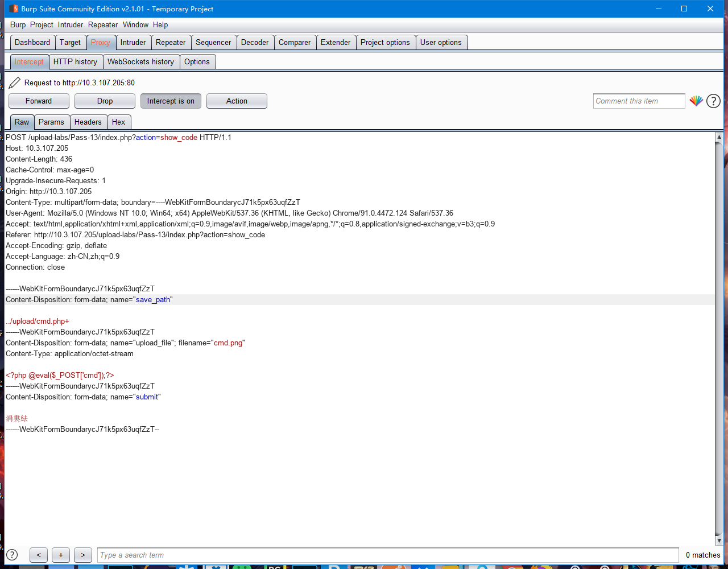Open the Burp menu

click(x=18, y=24)
